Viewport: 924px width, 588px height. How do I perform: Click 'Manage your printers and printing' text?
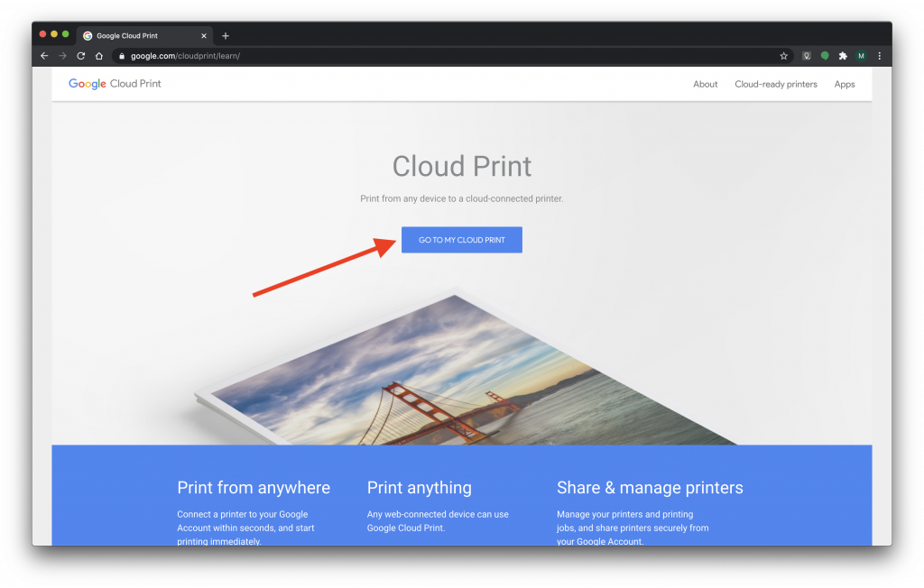[624, 514]
